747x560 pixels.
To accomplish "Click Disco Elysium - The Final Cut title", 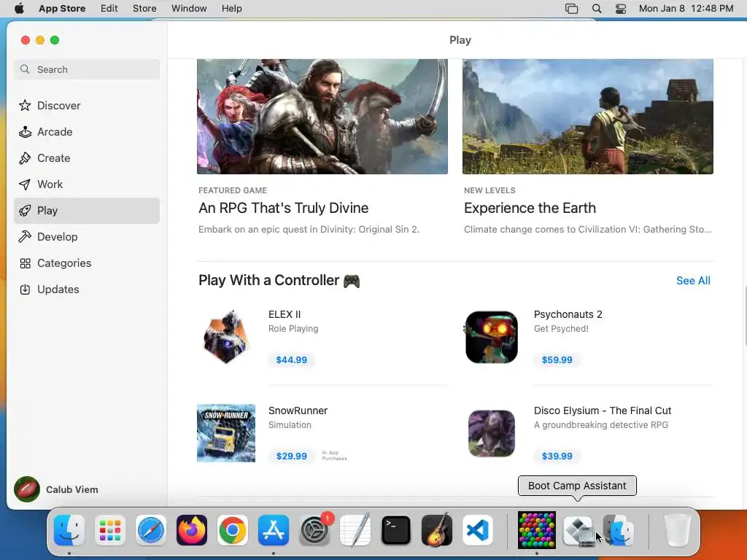I will coord(602,411).
